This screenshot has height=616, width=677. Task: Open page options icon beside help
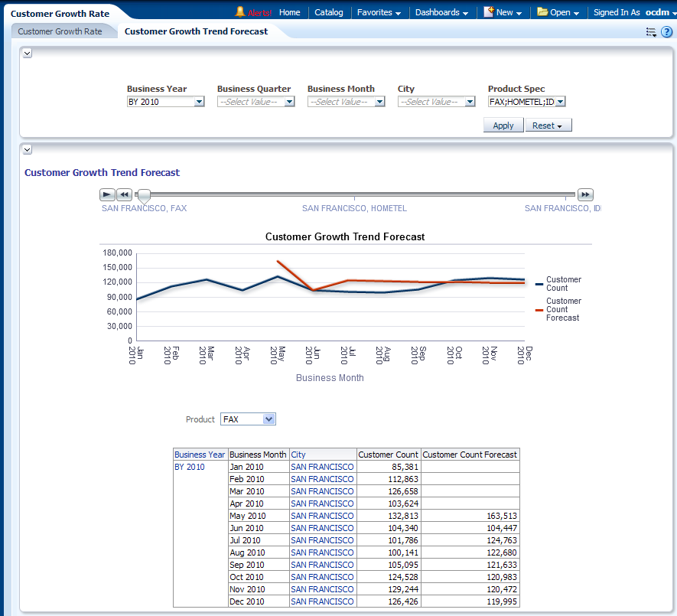coord(651,32)
